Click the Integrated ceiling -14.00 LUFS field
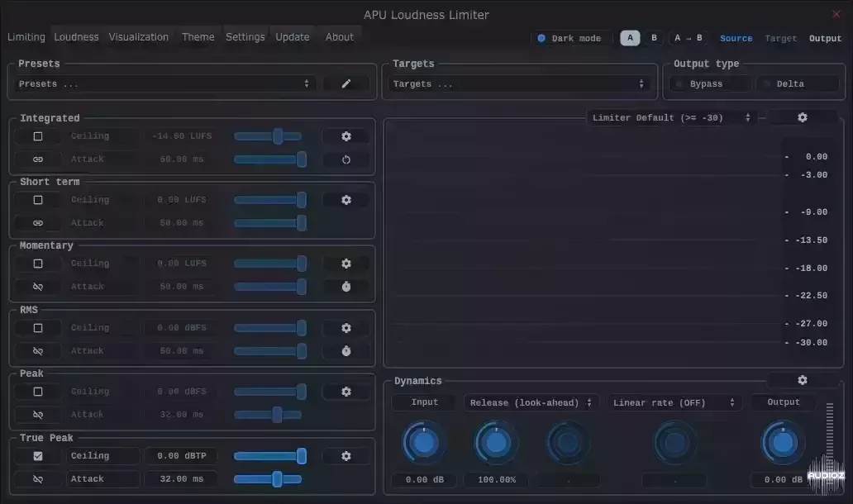Image resolution: width=853 pixels, height=504 pixels. 182,136
